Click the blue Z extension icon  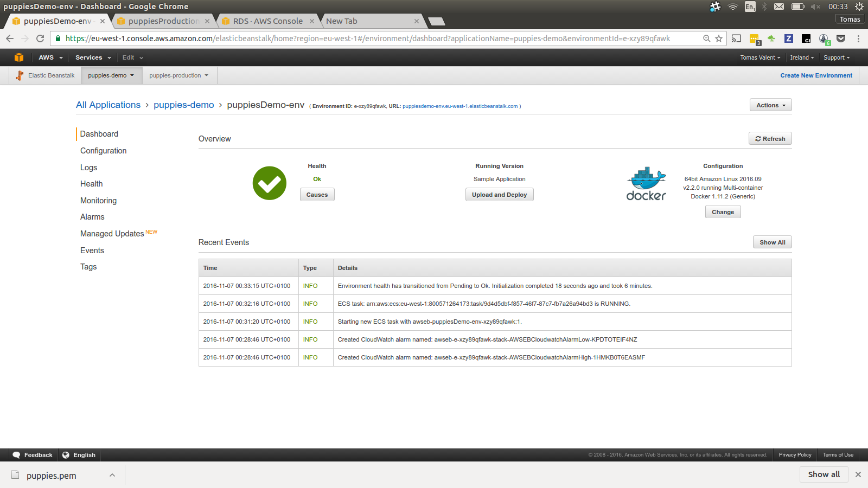[x=789, y=38]
